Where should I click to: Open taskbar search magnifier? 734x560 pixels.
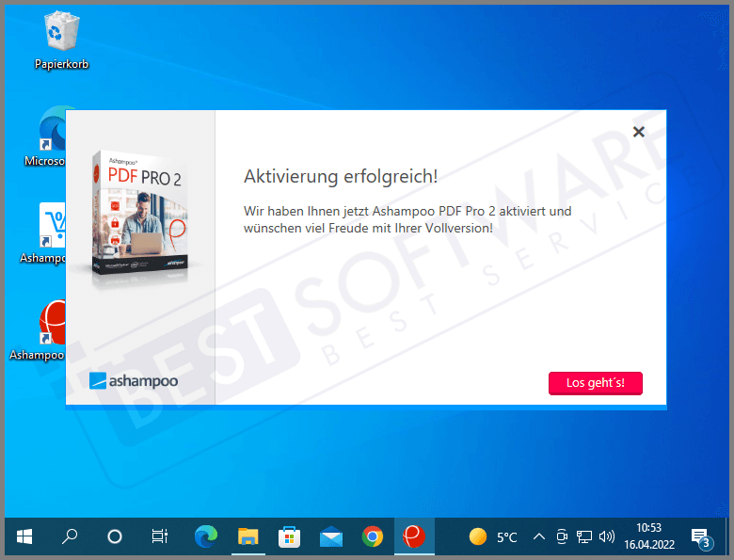click(x=70, y=536)
